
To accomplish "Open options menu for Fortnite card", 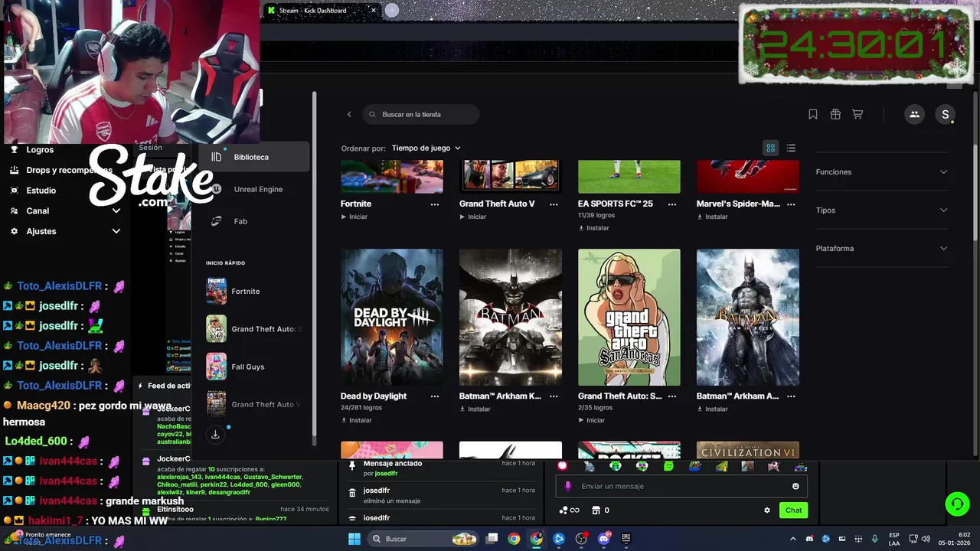I will (435, 204).
